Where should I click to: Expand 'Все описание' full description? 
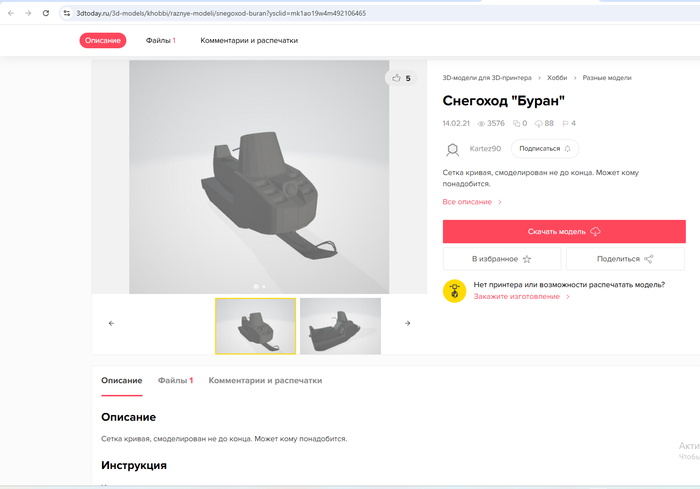click(472, 202)
